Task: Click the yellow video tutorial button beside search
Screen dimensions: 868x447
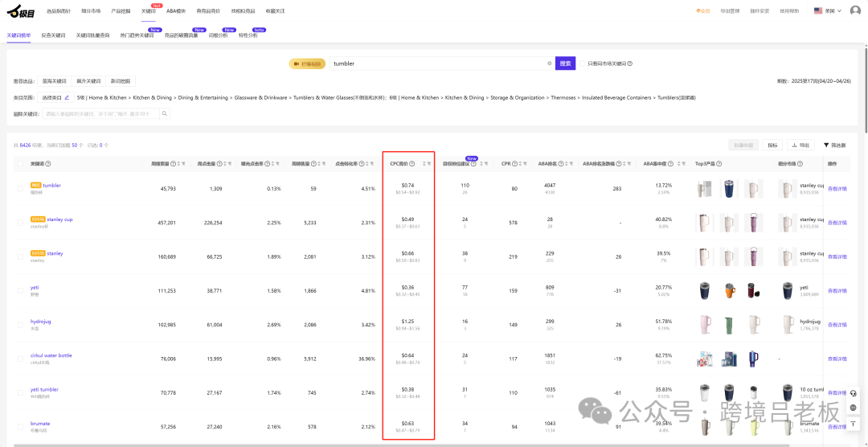Action: [307, 64]
